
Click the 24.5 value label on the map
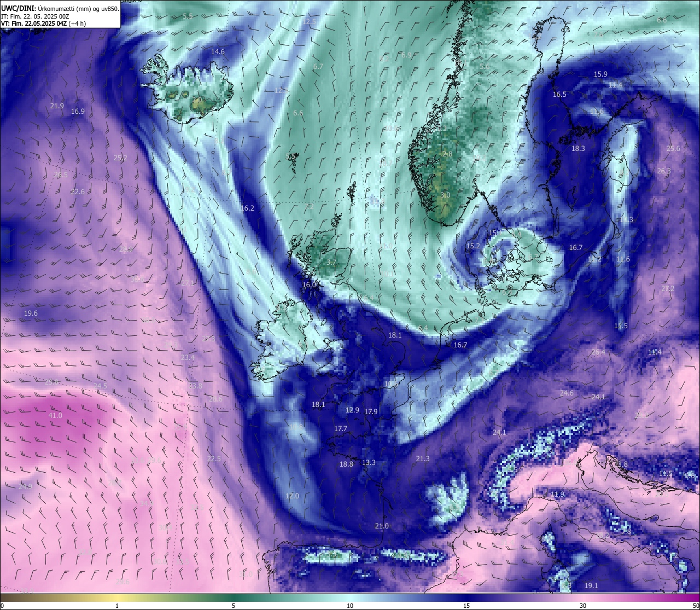101,386
